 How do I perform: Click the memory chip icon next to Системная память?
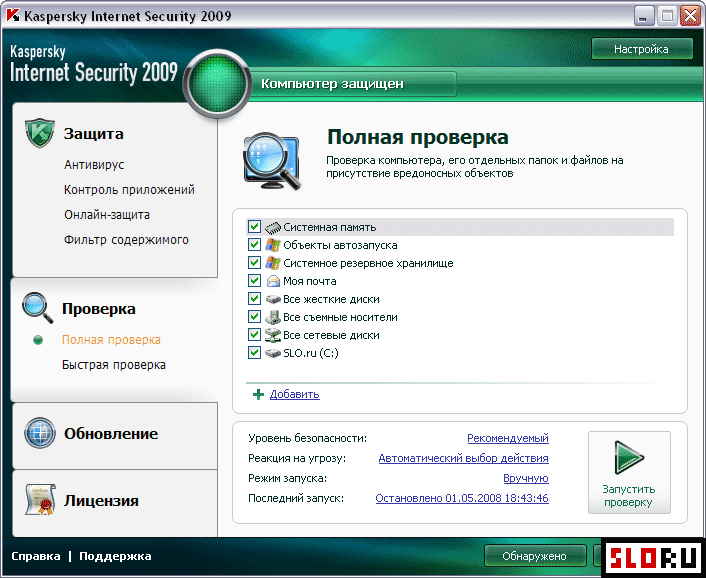point(273,227)
